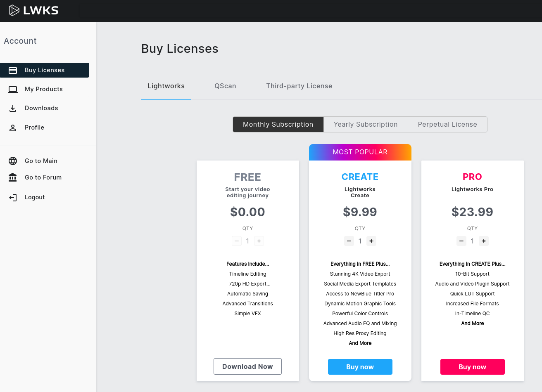The image size is (542, 392).
Task: Click the globe Go to Main icon
Action: pyautogui.click(x=13, y=161)
